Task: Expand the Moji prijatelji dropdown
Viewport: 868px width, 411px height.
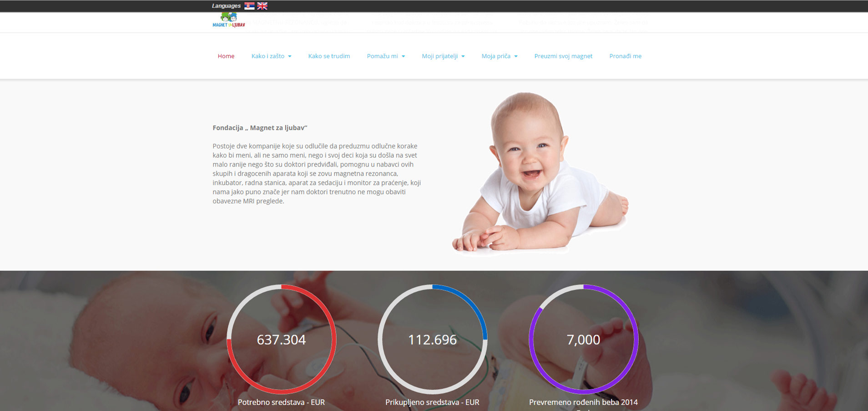Action: (443, 56)
